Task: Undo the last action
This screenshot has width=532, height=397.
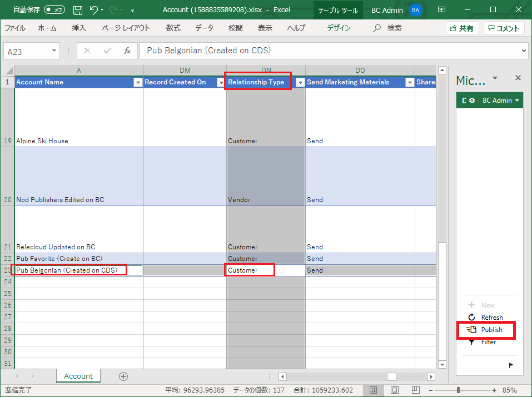Action: (94, 10)
